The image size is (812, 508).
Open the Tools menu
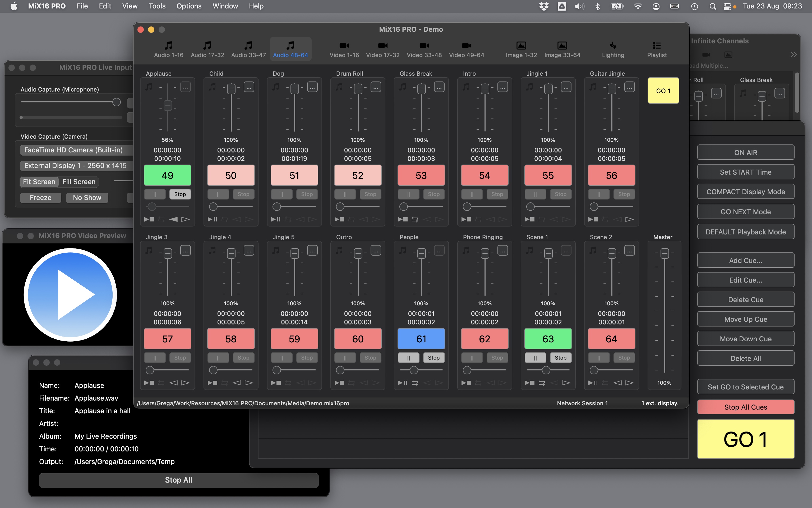pos(157,6)
